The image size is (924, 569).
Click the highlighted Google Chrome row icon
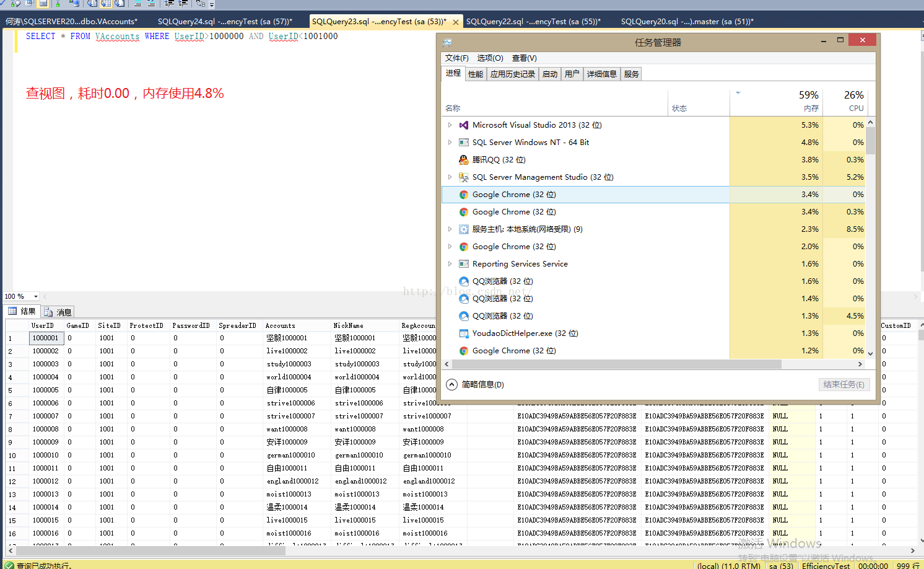[x=463, y=195]
